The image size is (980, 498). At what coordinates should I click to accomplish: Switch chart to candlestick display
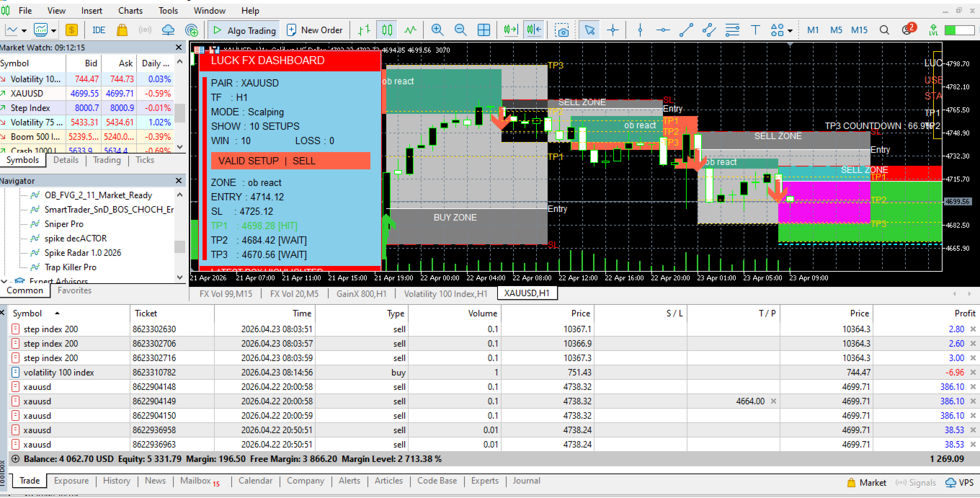[x=388, y=30]
